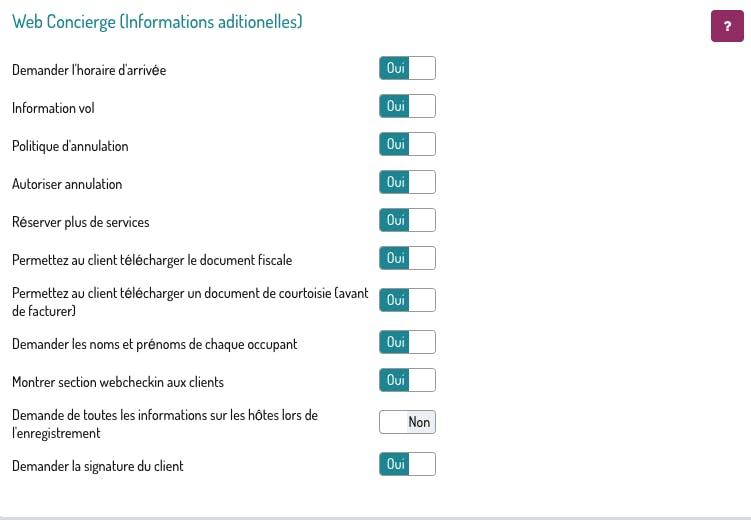Click the Demander la signature du client label
This screenshot has width=751, height=520.
click(98, 466)
